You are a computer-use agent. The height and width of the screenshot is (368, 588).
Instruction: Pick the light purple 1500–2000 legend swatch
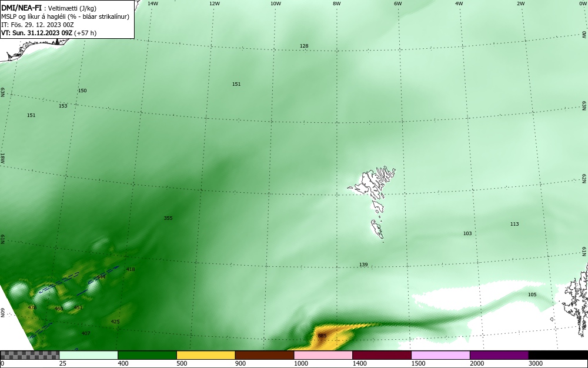click(x=440, y=355)
